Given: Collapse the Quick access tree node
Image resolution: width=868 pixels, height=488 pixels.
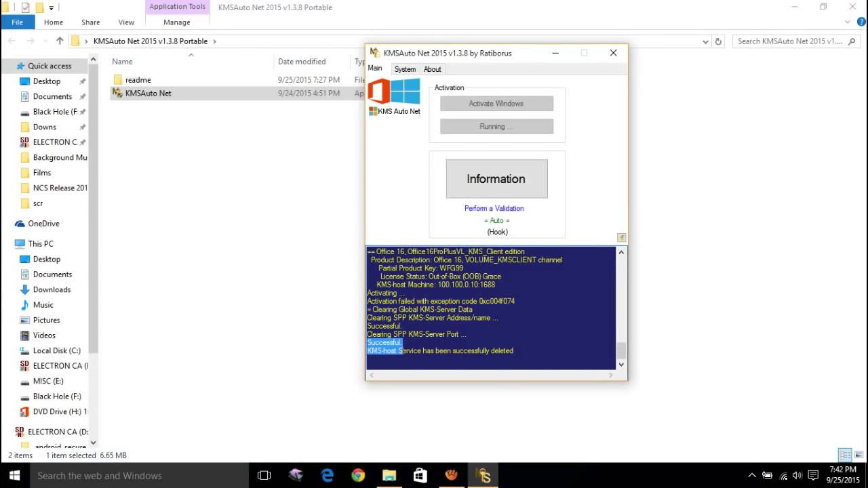Looking at the screenshot, I should pos(9,66).
